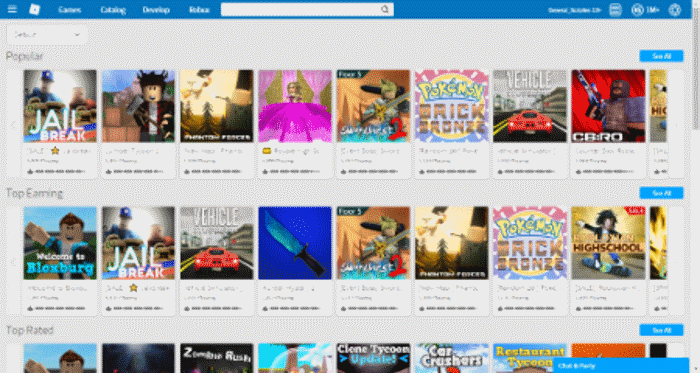700x373 pixels.
Task: Open the Jailbreak thumbnail under Popular
Action: (60, 106)
